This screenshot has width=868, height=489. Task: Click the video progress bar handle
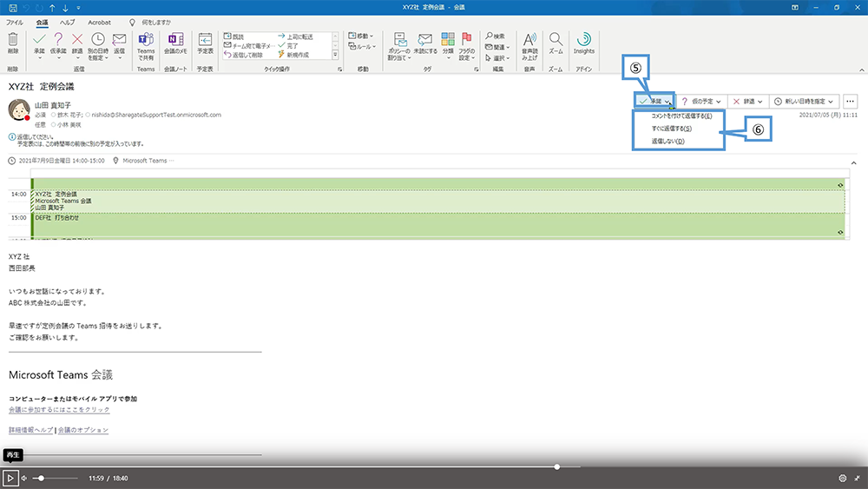click(x=557, y=466)
